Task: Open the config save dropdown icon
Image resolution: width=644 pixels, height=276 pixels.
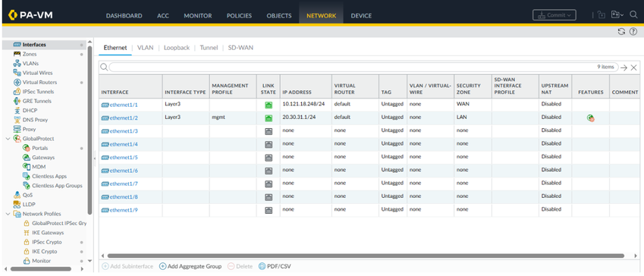Action: (x=617, y=15)
